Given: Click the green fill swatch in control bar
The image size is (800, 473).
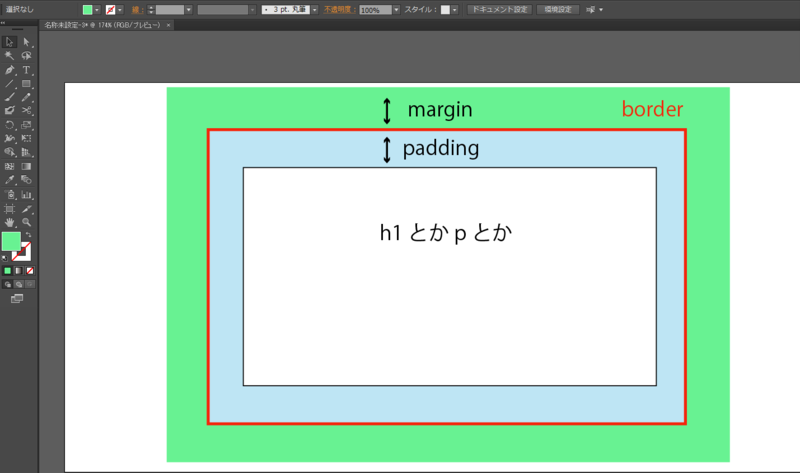Looking at the screenshot, I should [x=87, y=10].
